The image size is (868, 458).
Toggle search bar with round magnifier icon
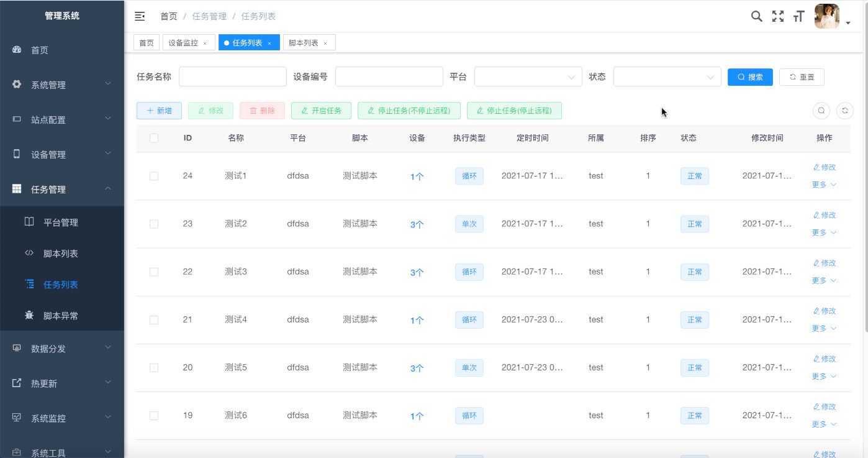pos(821,111)
